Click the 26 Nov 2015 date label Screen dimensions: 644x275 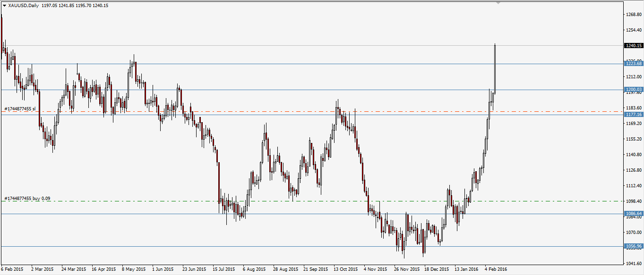pyautogui.click(x=407, y=269)
